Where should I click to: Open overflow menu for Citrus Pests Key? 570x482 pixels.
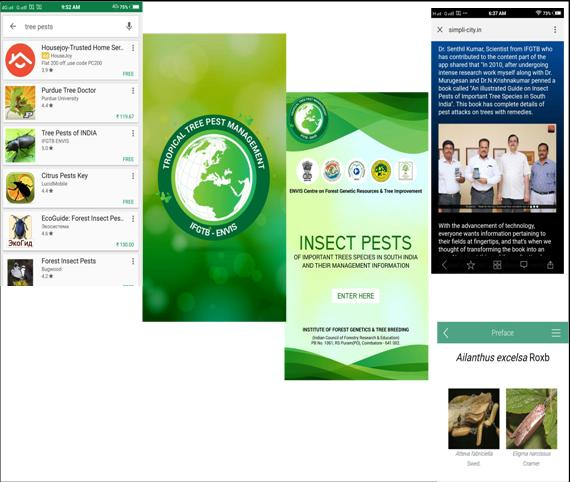point(133,176)
